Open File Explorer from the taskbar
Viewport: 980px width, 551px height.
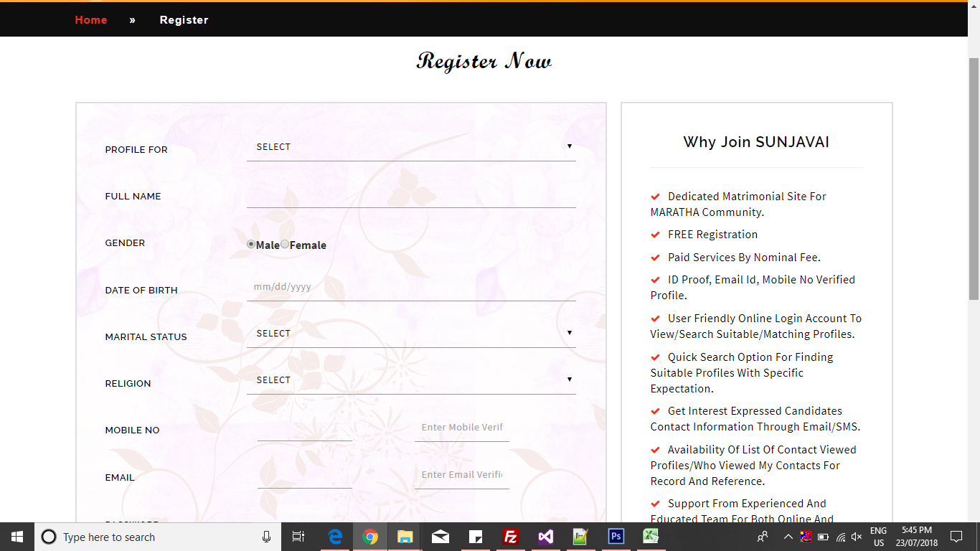(x=405, y=537)
